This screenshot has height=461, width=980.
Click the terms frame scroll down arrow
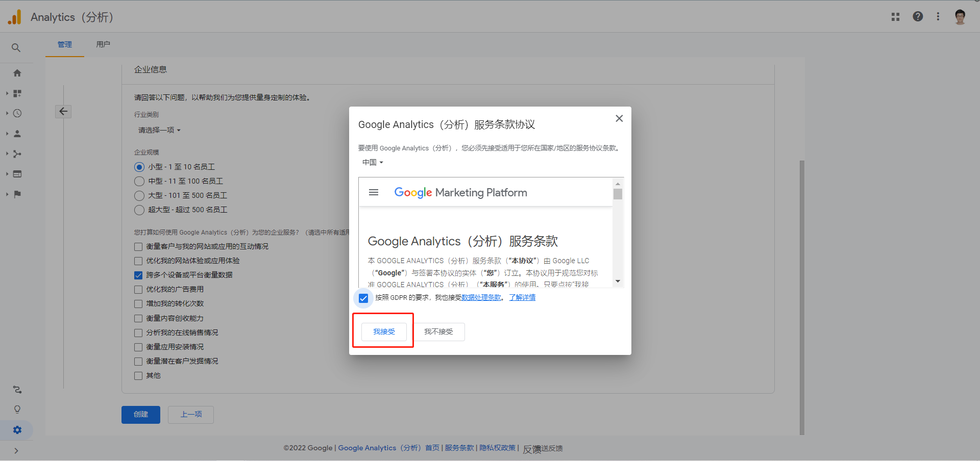click(x=618, y=281)
